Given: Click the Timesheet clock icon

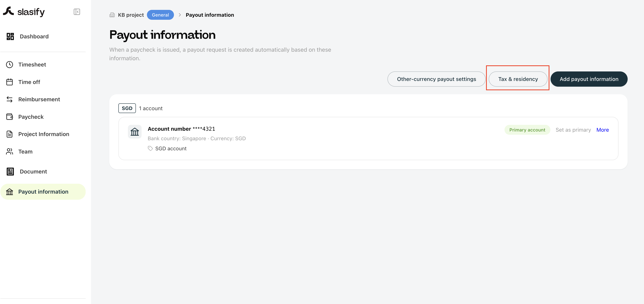Looking at the screenshot, I should [10, 65].
